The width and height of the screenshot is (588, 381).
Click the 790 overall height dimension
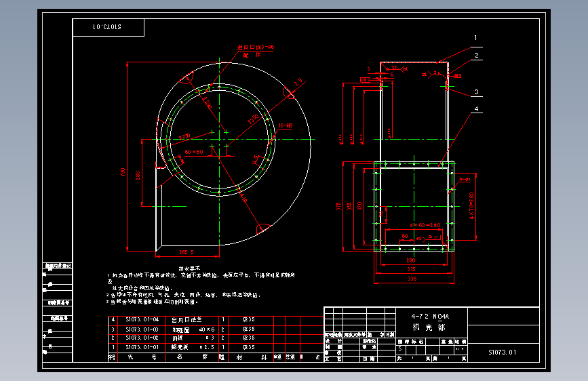[x=123, y=172]
